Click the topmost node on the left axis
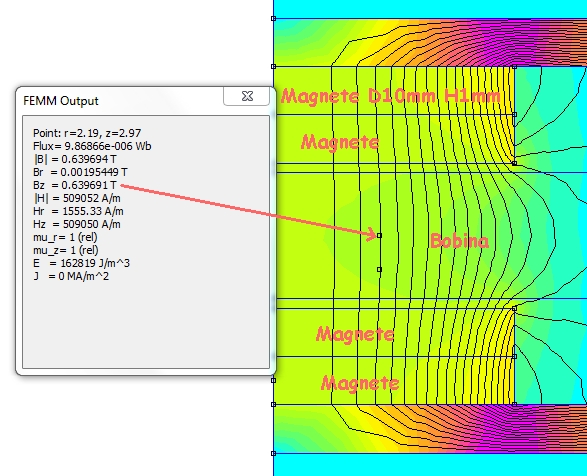The width and height of the screenshot is (587, 476). pyautogui.click(x=273, y=18)
